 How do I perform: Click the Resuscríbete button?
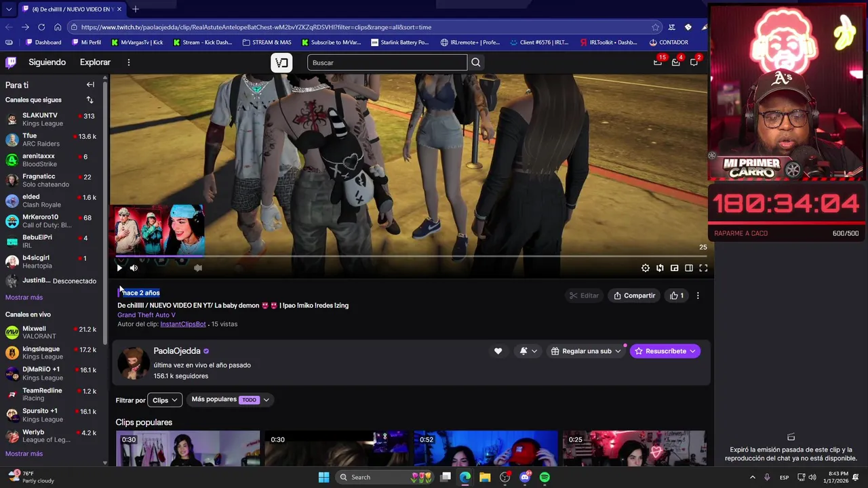pyautogui.click(x=665, y=351)
